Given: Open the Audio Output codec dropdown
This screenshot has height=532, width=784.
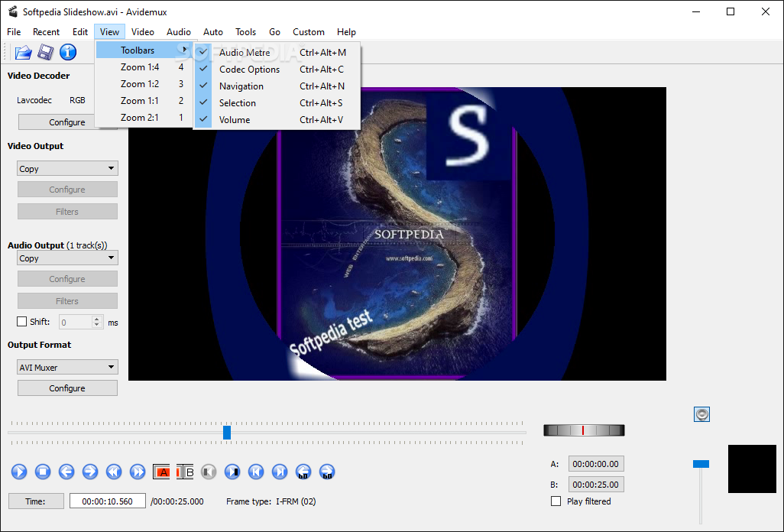Looking at the screenshot, I should [67, 258].
